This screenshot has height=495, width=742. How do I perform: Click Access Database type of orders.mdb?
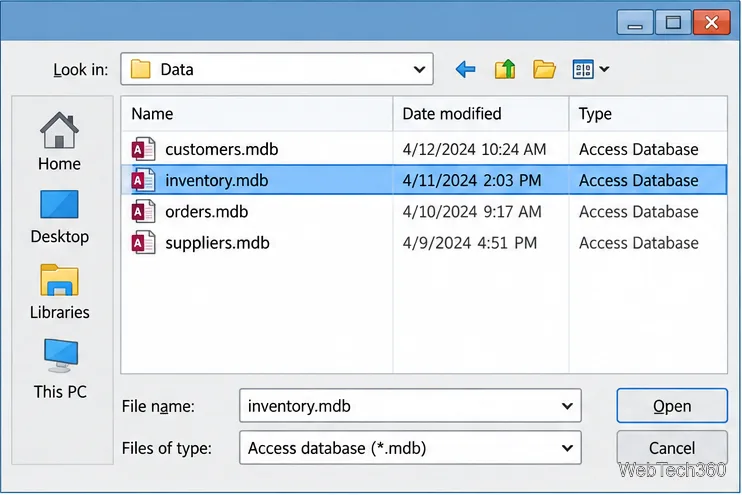coord(639,212)
